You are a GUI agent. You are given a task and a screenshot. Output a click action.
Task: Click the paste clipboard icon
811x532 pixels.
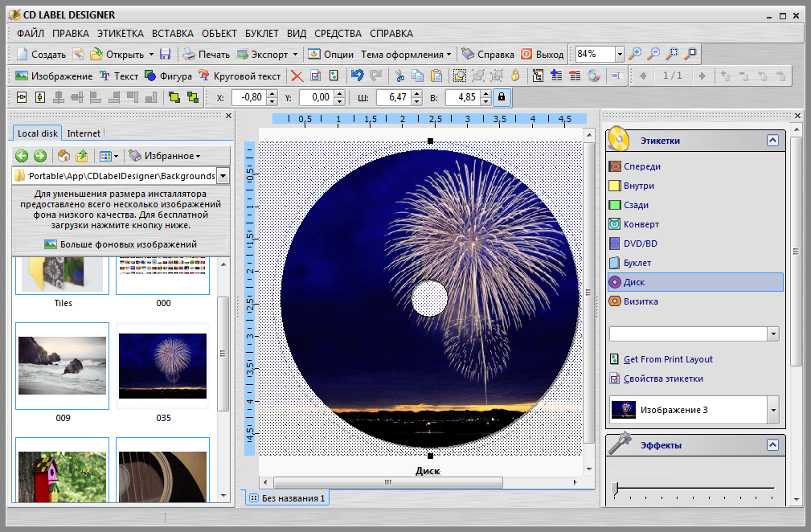click(436, 76)
